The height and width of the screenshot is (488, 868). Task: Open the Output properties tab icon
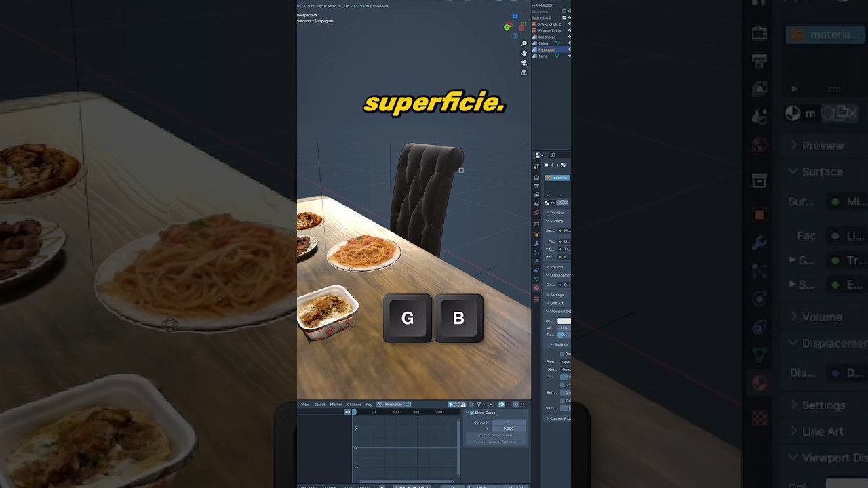pos(536,186)
